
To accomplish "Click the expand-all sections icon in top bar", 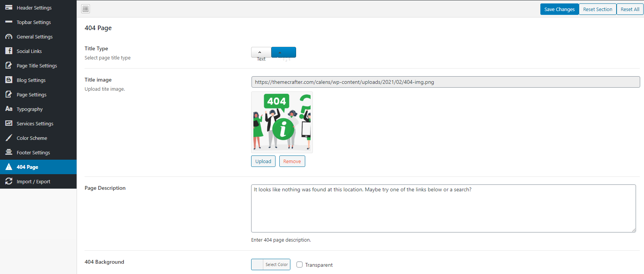I will point(86,9).
